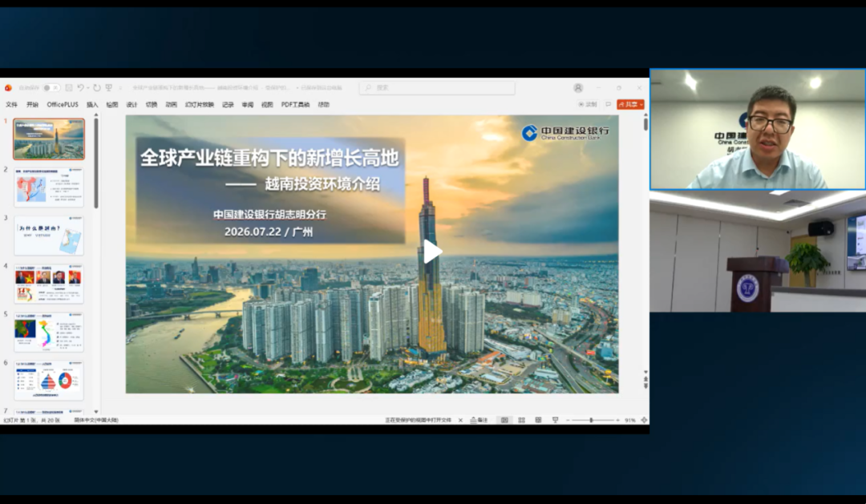The image size is (866, 504).
Task: Play the video on the slide
Action: pyautogui.click(x=432, y=252)
